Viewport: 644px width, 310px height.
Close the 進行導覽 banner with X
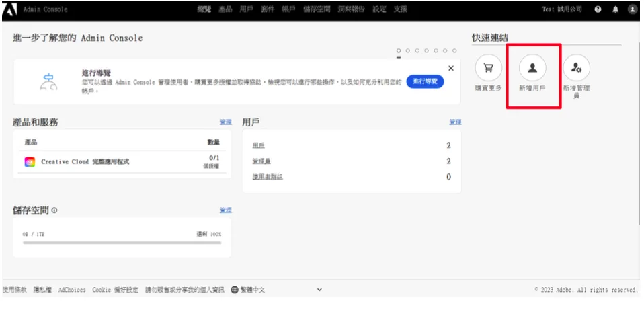tap(451, 68)
